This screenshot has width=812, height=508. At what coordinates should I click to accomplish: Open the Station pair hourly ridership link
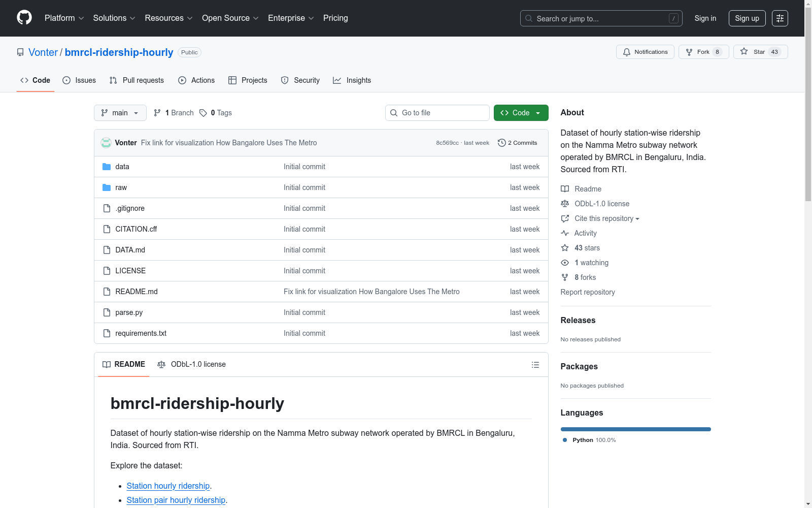tap(176, 500)
